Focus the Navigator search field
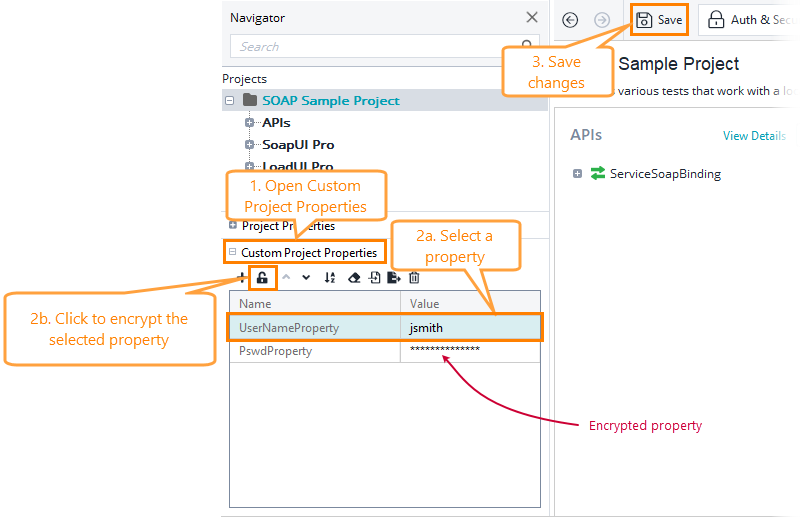801x517 pixels. coord(384,46)
